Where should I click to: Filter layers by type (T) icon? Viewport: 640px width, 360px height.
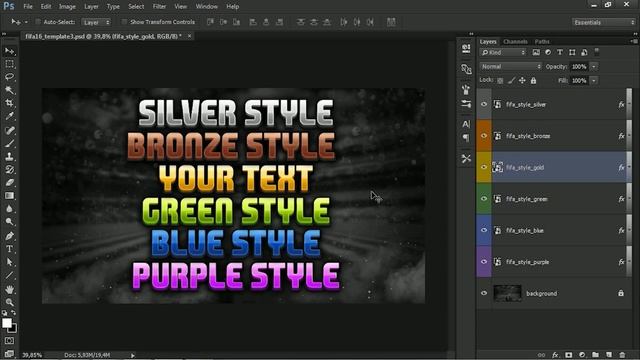tap(560, 52)
